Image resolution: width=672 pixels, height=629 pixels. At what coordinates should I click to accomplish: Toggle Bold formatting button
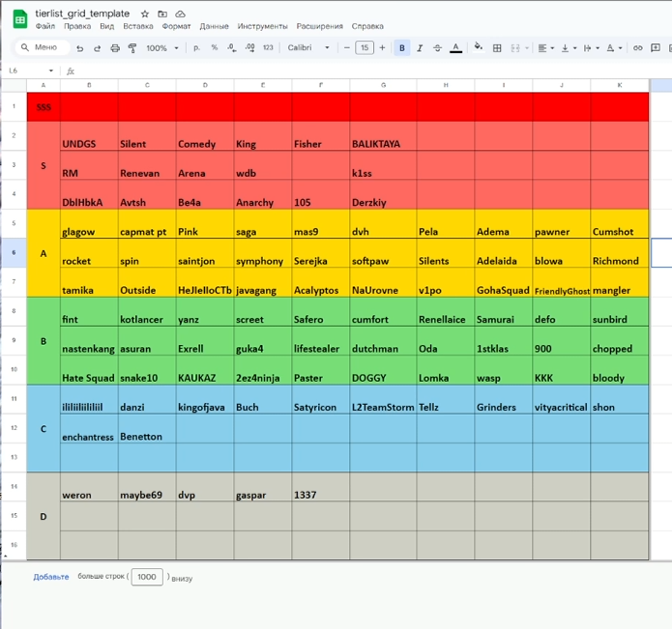402,47
